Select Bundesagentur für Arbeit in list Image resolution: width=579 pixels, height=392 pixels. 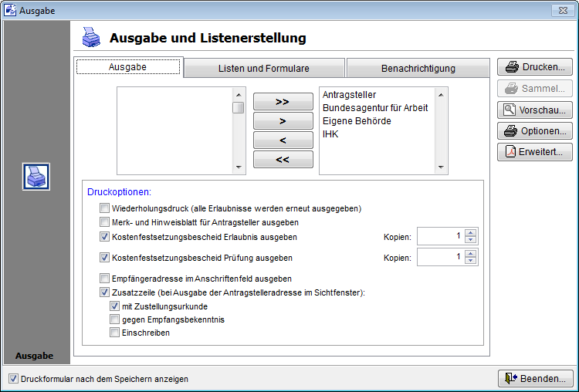pos(374,108)
